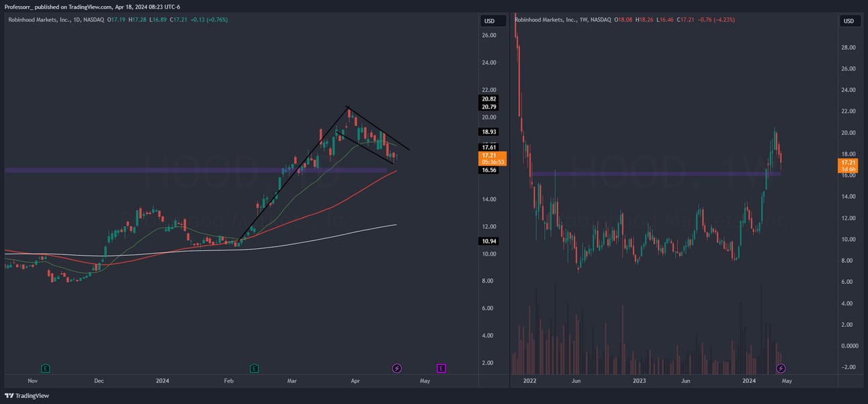Click the 20.79 price label on daily axis
This screenshot has height=404, width=868.
click(x=488, y=107)
